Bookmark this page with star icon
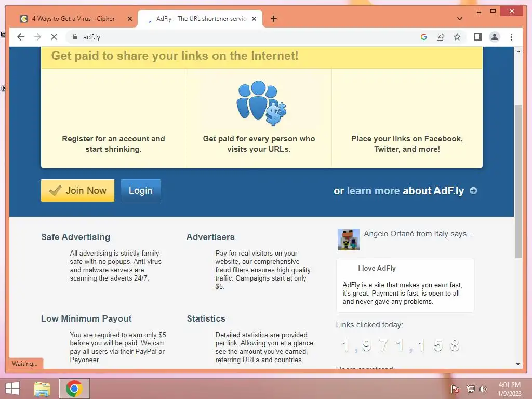This screenshot has height=399, width=532. coord(457,37)
